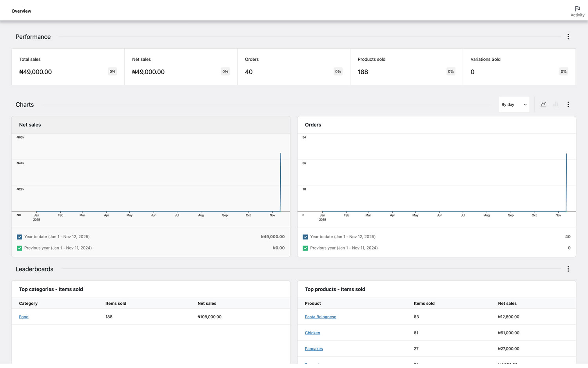Click the Variations Sold card
Image resolution: width=588 pixels, height=368 pixels.
point(519,67)
